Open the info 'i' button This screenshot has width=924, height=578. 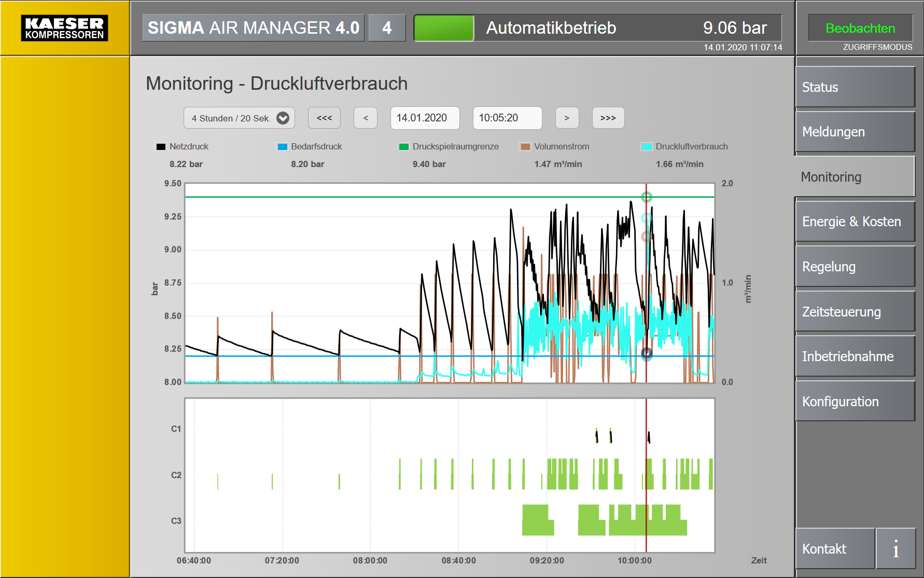[x=896, y=548]
